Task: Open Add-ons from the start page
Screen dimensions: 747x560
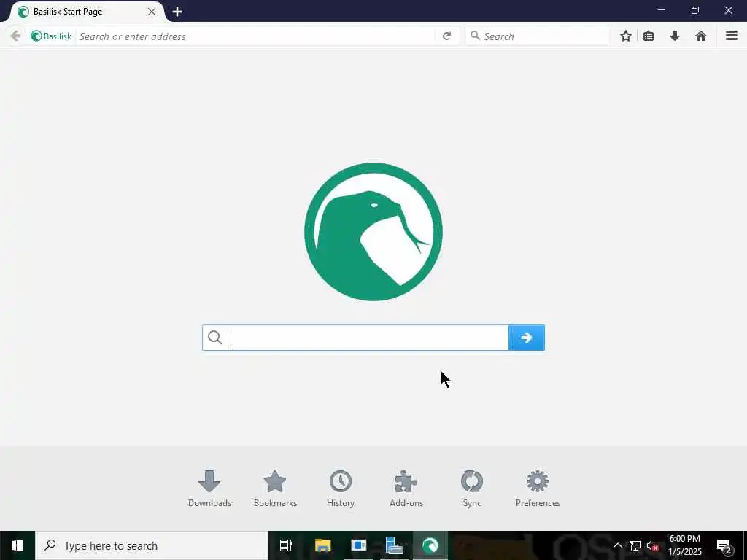Action: 406,489
